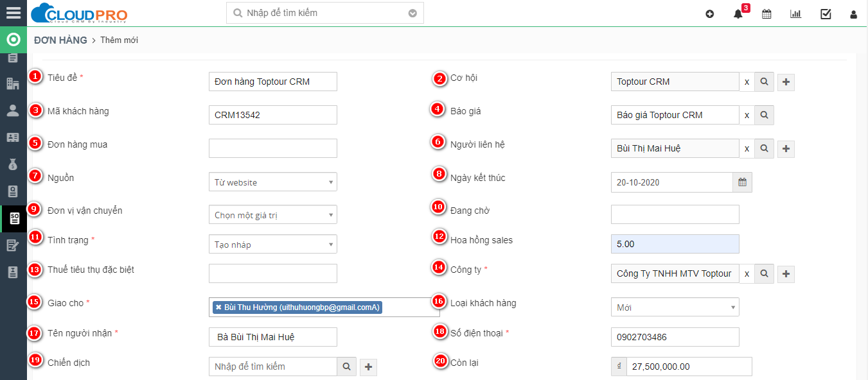Click the Hoa hồng sales input field
This screenshot has width=868, height=380.
tap(675, 244)
